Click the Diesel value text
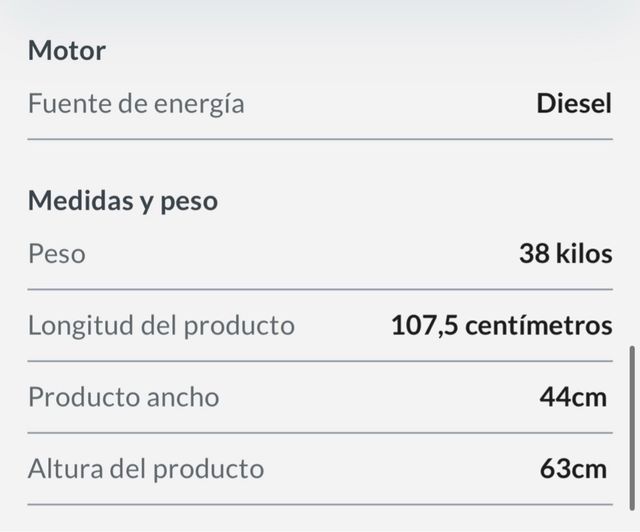 [x=573, y=103]
